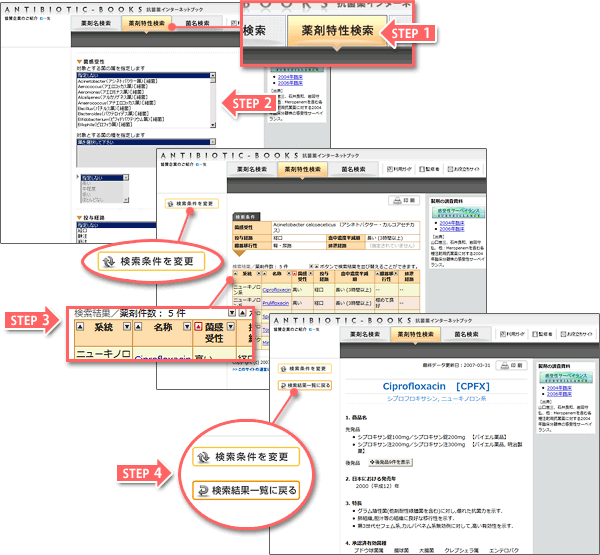This screenshot has width=600, height=555.
Task: Click genus list scrollbar down arrow
Action: tap(213, 125)
